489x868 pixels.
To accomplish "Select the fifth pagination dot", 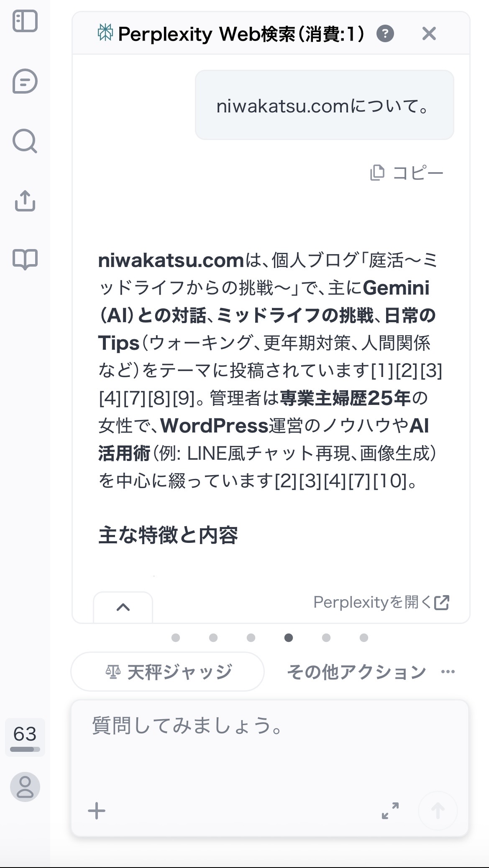I will 326,638.
